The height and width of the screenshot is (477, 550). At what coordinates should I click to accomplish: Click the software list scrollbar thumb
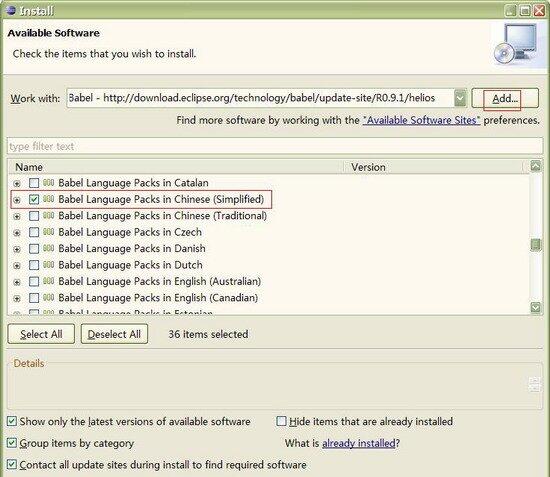535,245
